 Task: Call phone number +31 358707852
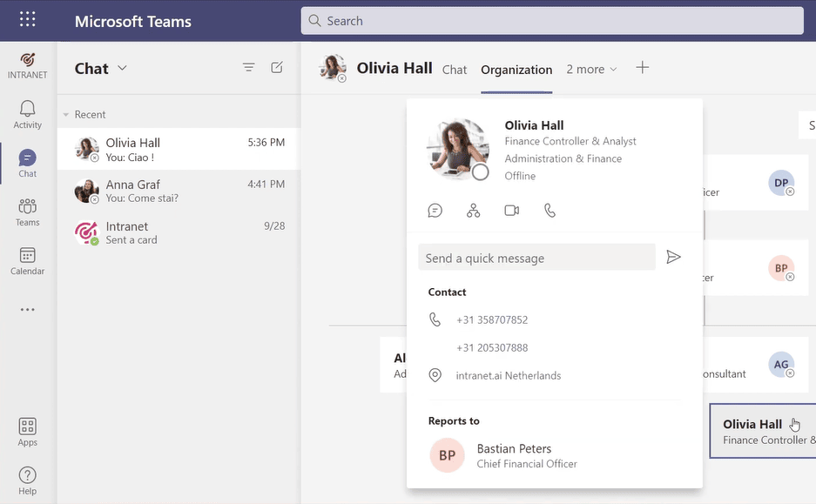tap(492, 320)
